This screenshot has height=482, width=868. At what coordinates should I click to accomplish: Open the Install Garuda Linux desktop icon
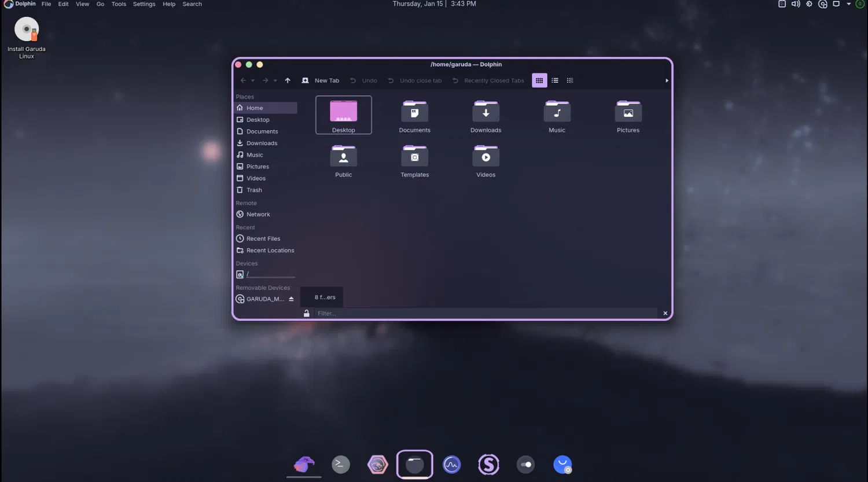(x=27, y=38)
